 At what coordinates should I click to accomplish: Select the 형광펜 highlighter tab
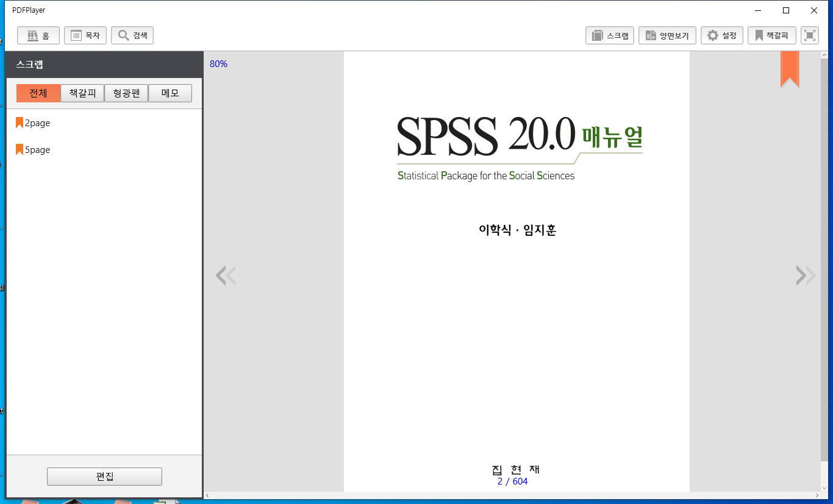126,93
